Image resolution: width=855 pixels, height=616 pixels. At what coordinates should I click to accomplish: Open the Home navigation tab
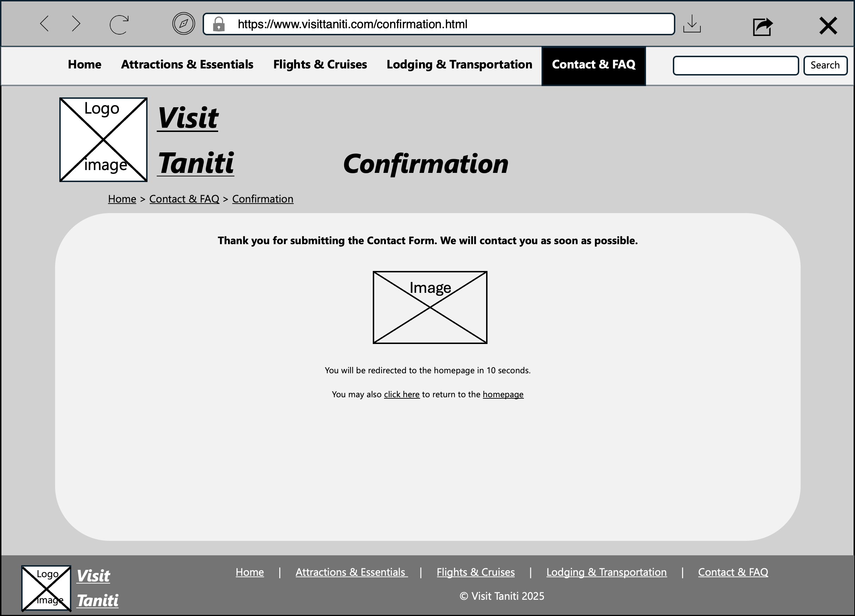coord(84,65)
